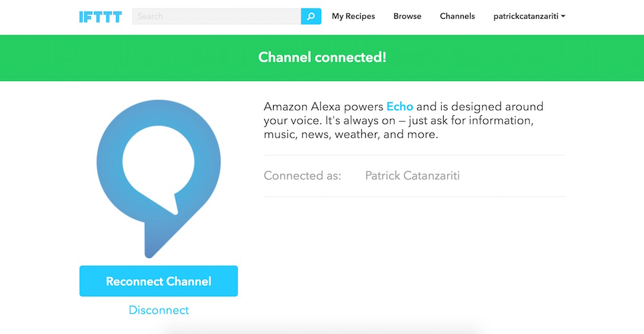Click the Disconnect link

click(159, 310)
